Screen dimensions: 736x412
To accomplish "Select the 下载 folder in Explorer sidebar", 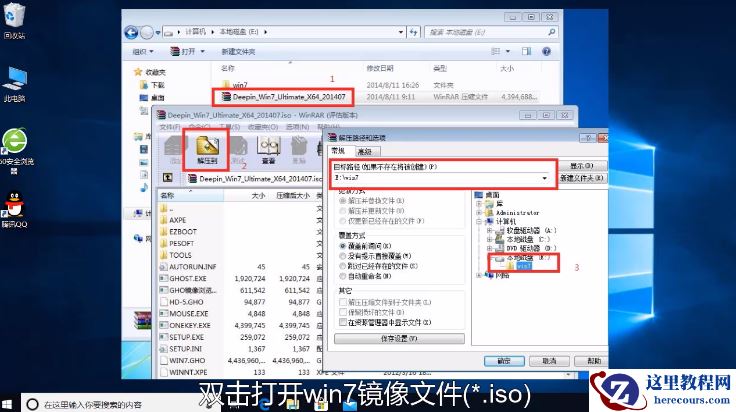I will tap(153, 85).
